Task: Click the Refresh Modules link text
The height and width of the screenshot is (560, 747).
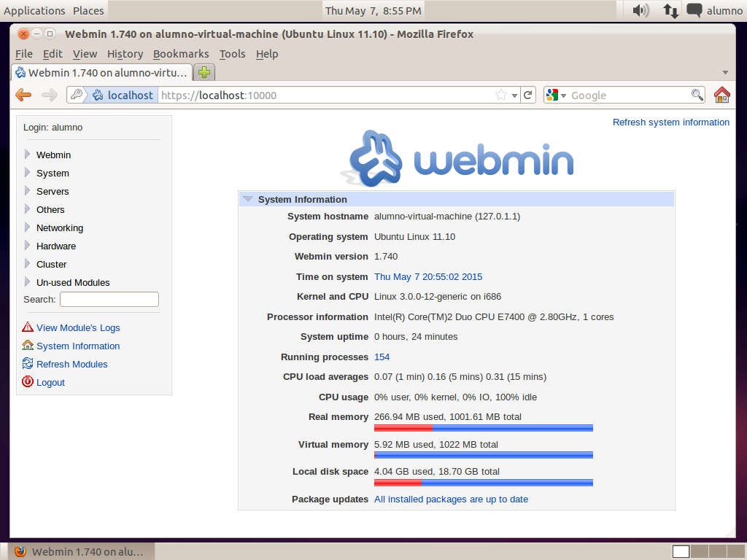Action: (x=72, y=365)
